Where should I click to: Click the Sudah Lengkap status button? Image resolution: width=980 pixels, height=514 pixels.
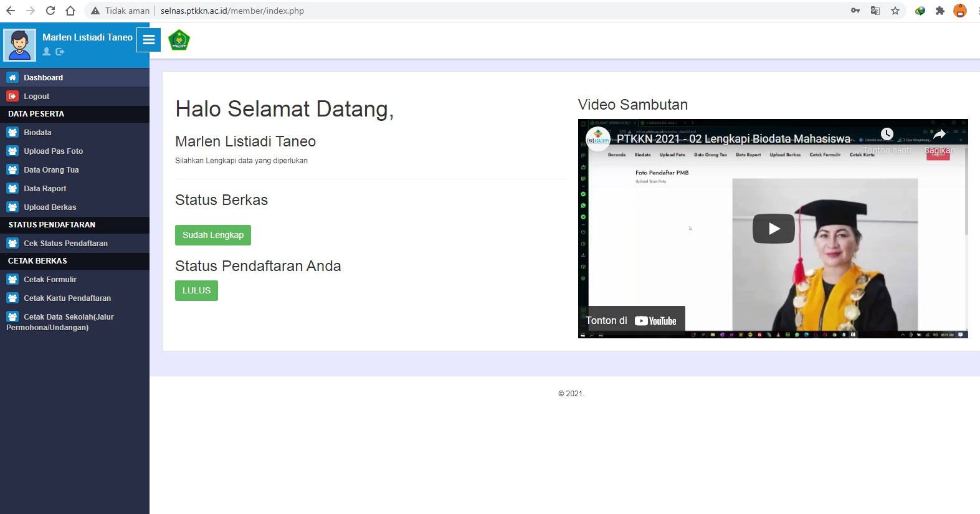pyautogui.click(x=212, y=235)
